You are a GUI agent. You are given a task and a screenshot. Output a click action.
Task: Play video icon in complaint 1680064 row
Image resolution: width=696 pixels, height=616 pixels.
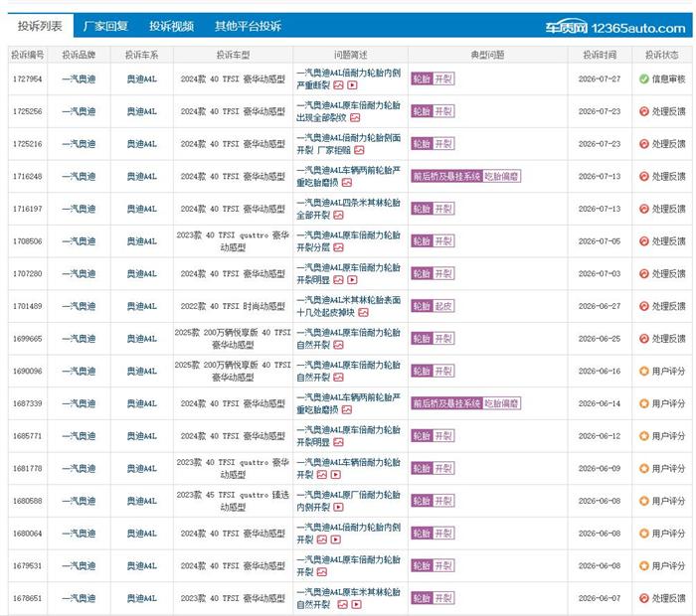coord(336,539)
